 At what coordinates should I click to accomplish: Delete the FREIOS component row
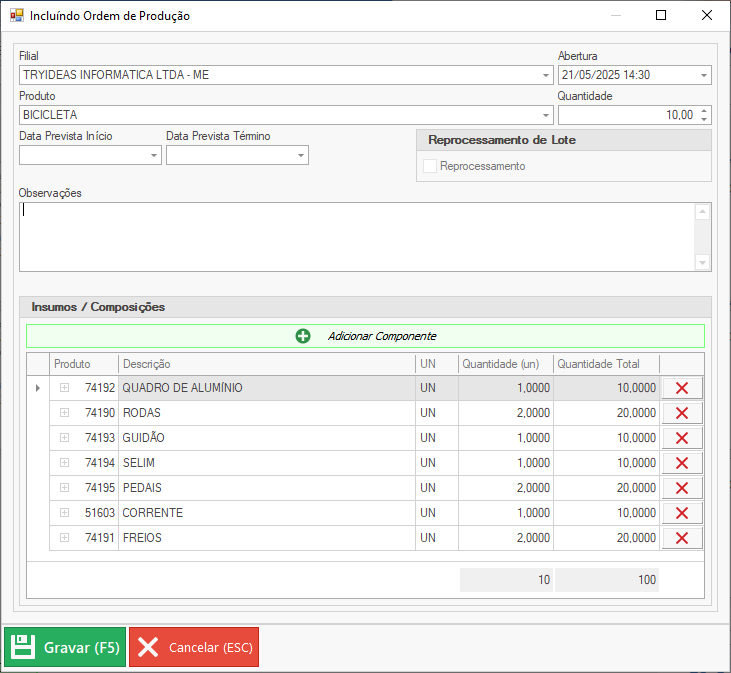click(682, 538)
